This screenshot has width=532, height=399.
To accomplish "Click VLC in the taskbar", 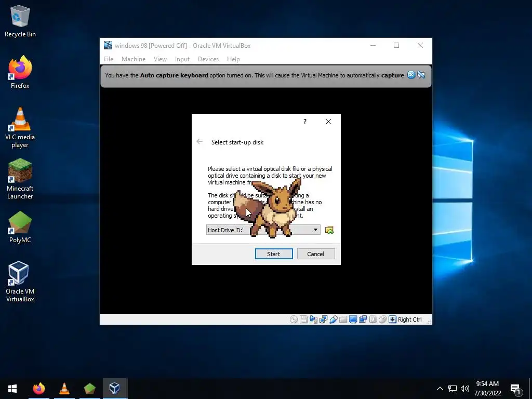I will point(64,389).
